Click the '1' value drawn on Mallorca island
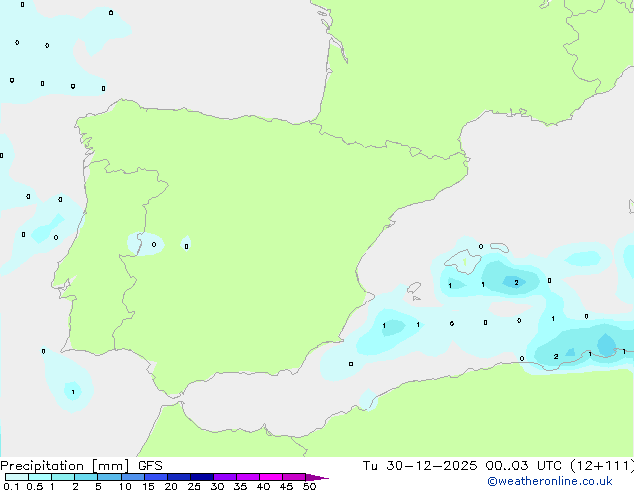This screenshot has width=634, height=490. [x=465, y=262]
